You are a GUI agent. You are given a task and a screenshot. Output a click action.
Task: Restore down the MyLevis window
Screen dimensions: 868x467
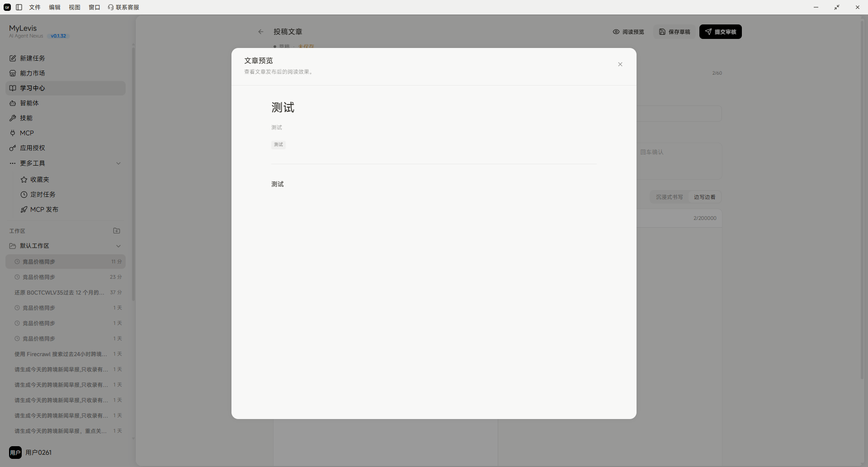coord(837,7)
